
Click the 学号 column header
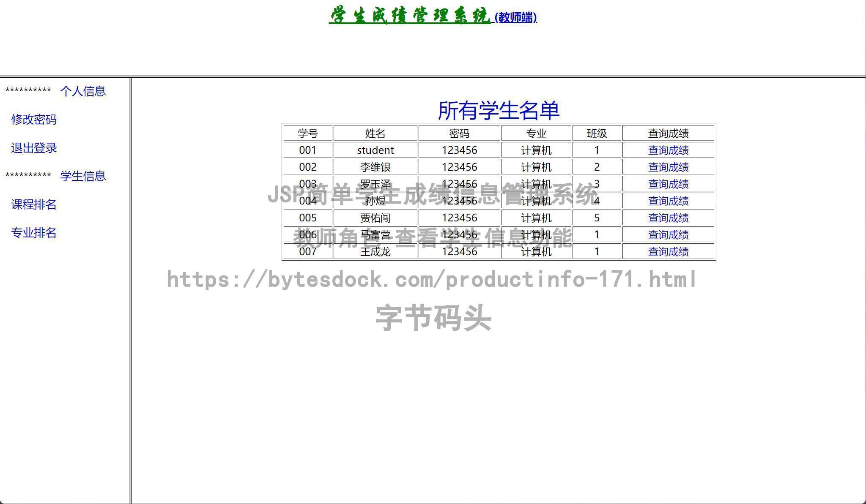point(307,133)
